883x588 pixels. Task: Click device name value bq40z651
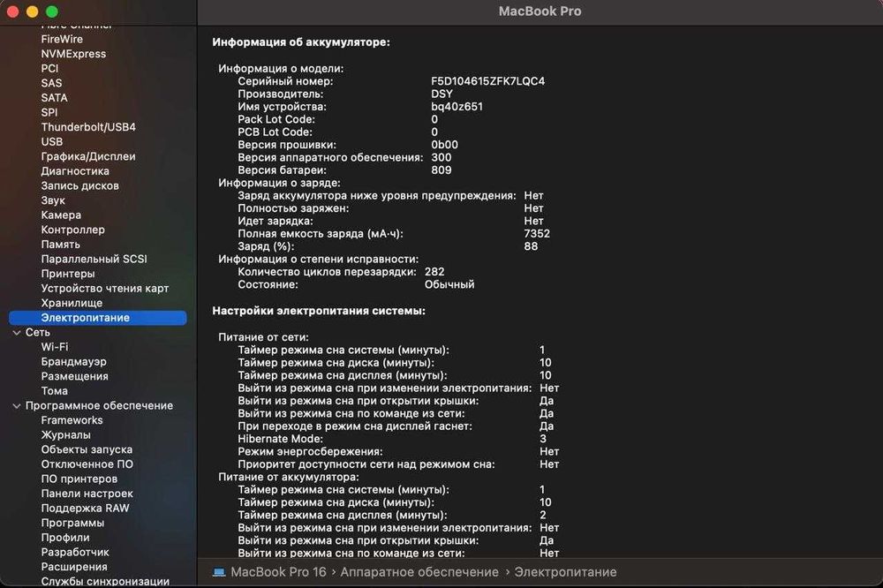pyautogui.click(x=457, y=106)
